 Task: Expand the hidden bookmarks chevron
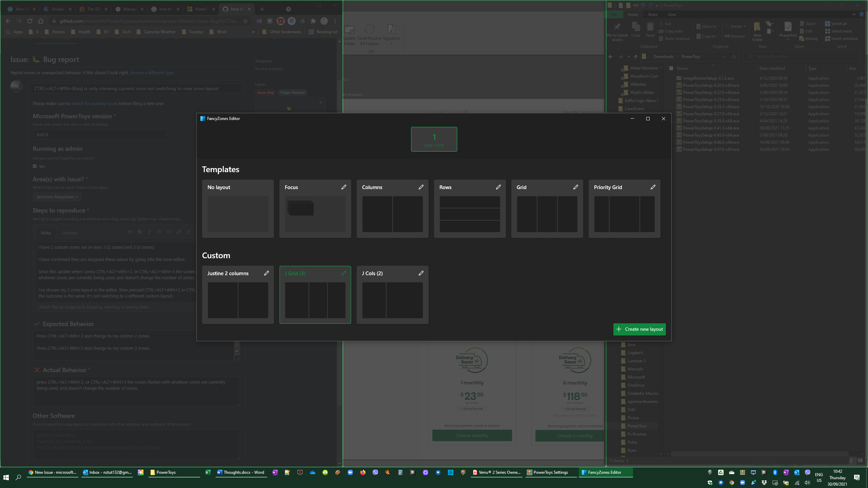coord(253,32)
